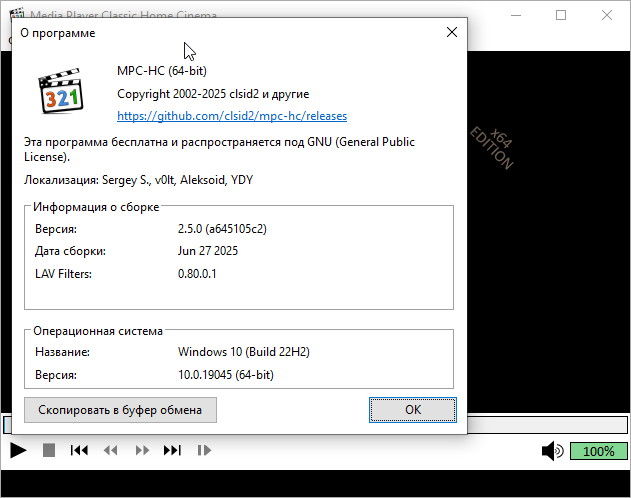Increase playback speed with fast-forward icon
The height and width of the screenshot is (498, 631).
142,451
